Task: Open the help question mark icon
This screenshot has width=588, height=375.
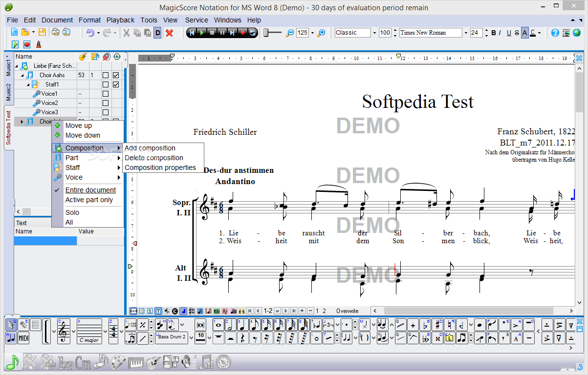Action: (x=555, y=33)
